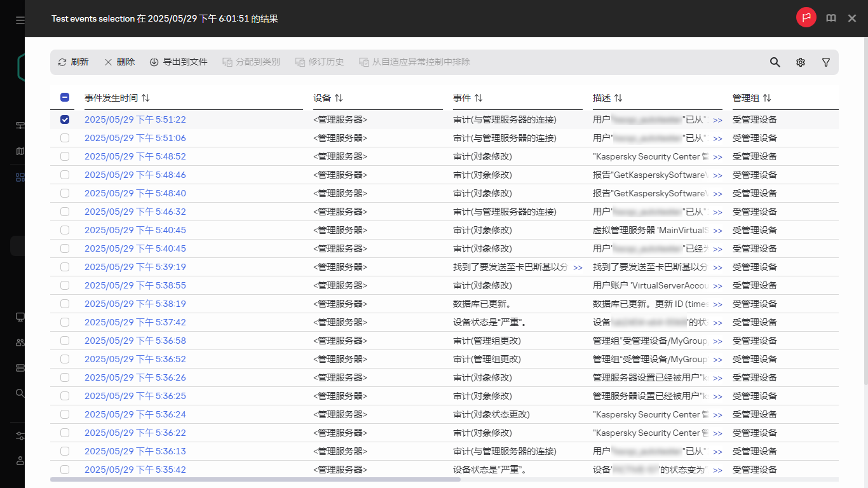Close the event results panel
This screenshot has width=868, height=488.
point(852,18)
